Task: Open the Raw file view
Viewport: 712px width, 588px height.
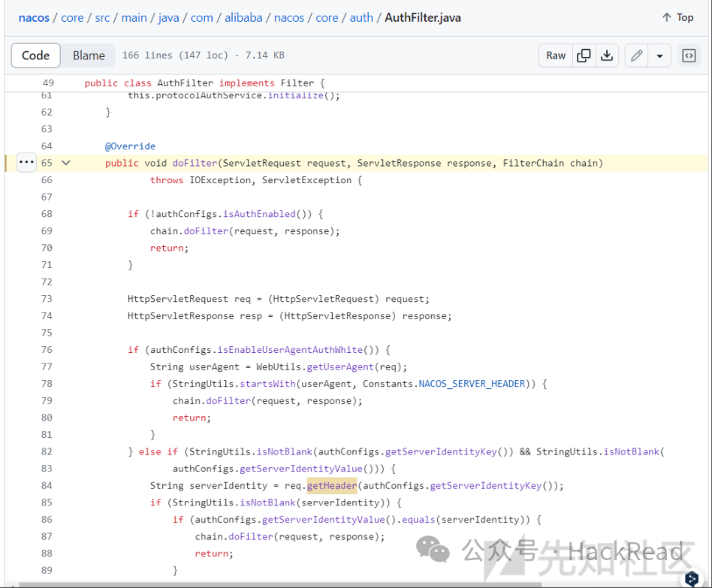Action: 556,56
